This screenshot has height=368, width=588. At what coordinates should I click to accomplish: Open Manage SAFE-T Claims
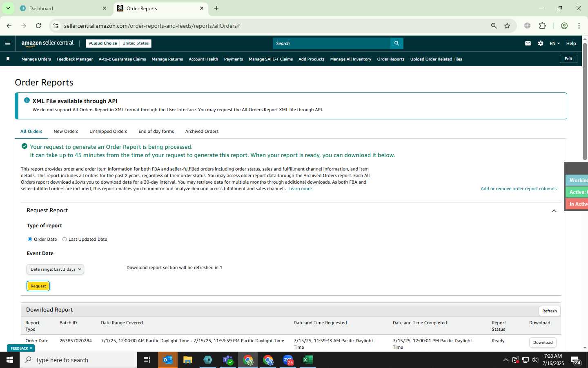[x=271, y=59]
